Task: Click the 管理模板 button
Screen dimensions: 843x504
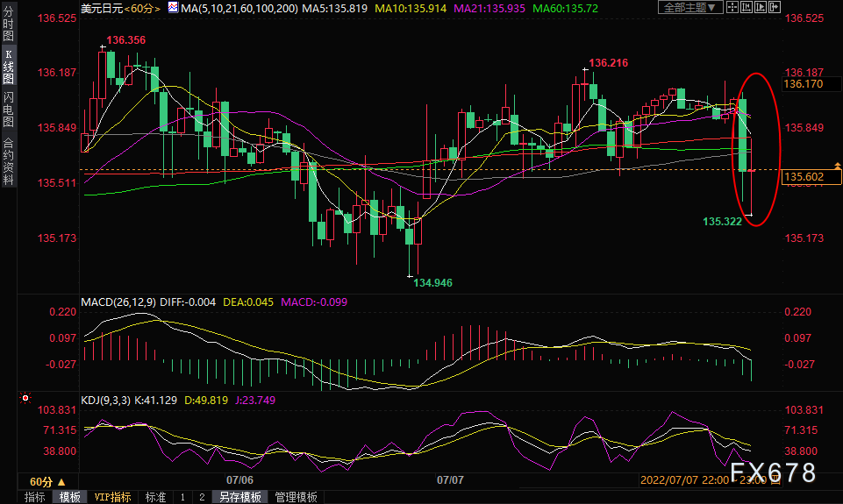Action: [x=296, y=497]
